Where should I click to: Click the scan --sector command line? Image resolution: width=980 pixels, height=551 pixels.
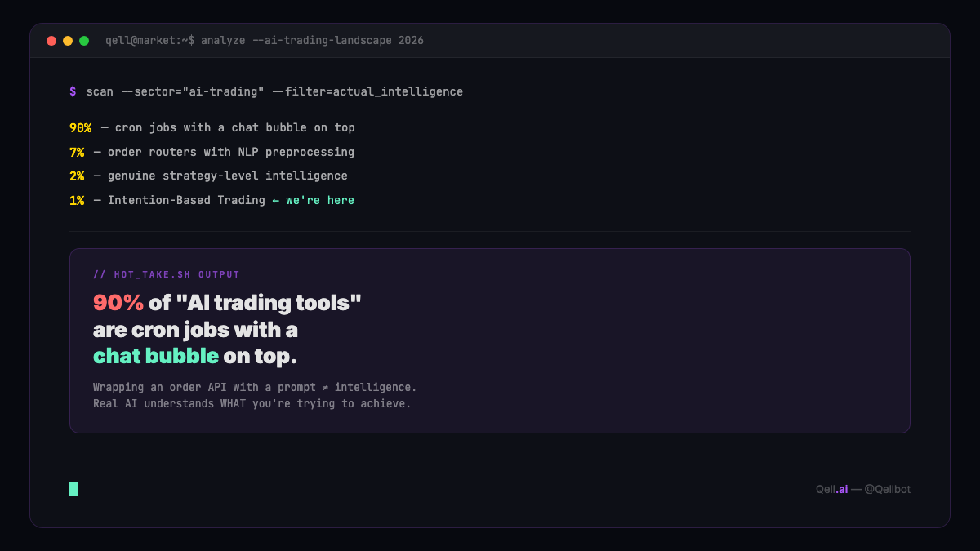274,91
